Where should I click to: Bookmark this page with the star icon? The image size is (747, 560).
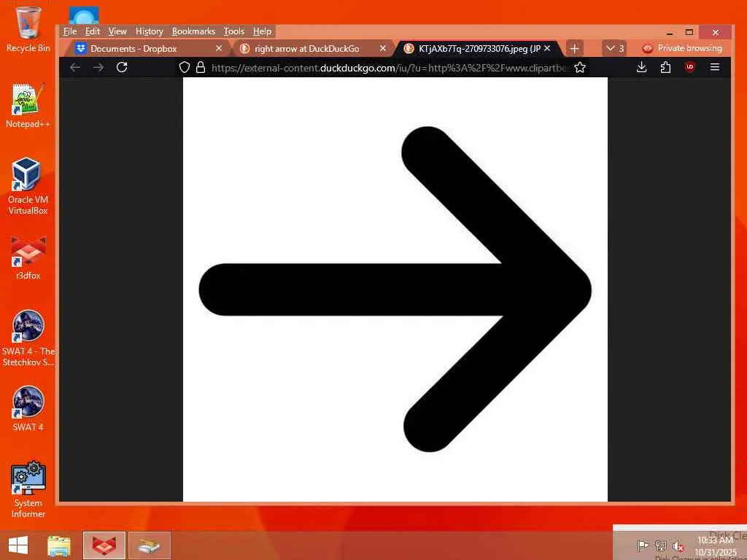pos(580,67)
